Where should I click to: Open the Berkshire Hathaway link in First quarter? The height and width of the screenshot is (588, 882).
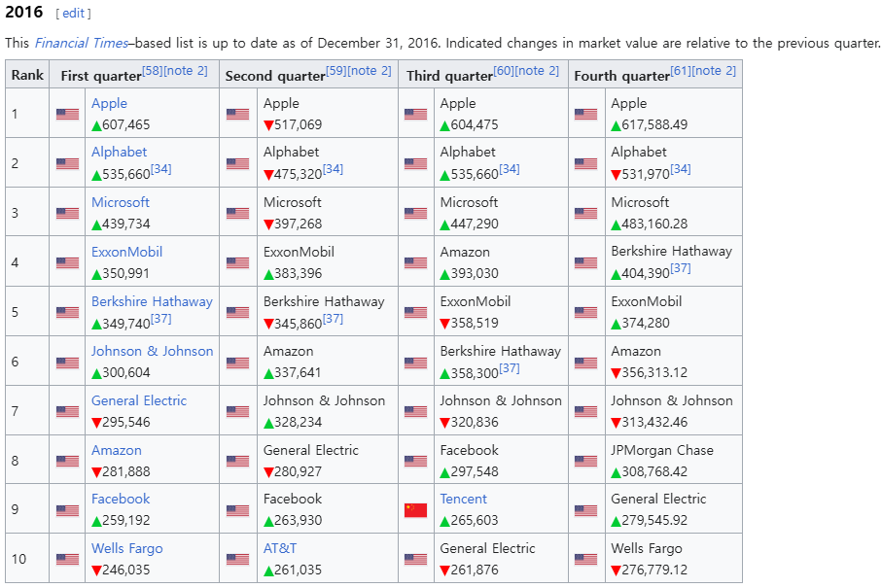tap(152, 301)
